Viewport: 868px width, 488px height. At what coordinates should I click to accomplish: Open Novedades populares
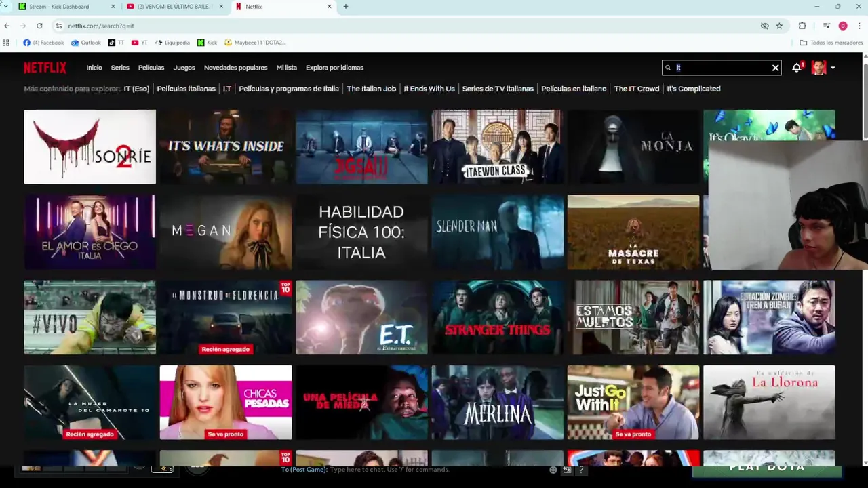point(235,68)
